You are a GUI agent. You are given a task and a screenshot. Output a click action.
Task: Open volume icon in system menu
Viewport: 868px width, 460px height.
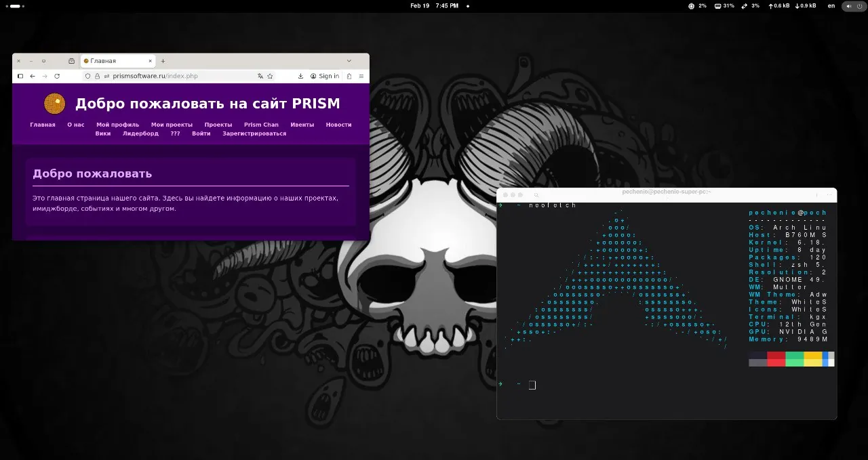[849, 5]
